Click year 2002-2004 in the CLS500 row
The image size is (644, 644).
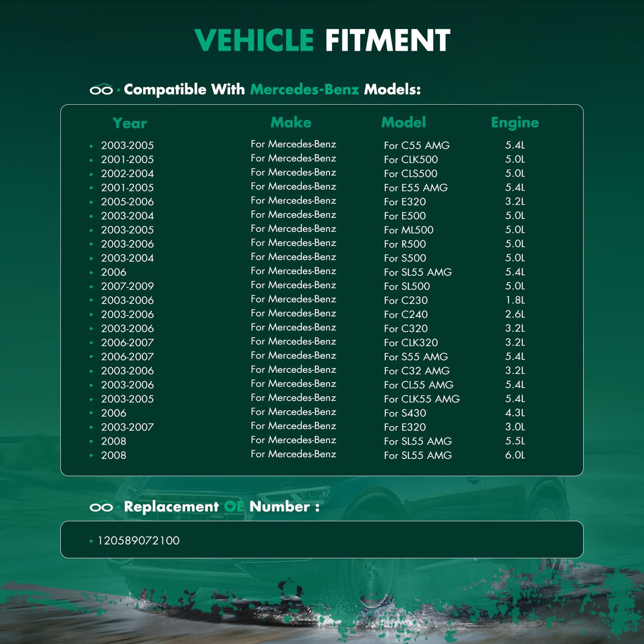pos(127,174)
